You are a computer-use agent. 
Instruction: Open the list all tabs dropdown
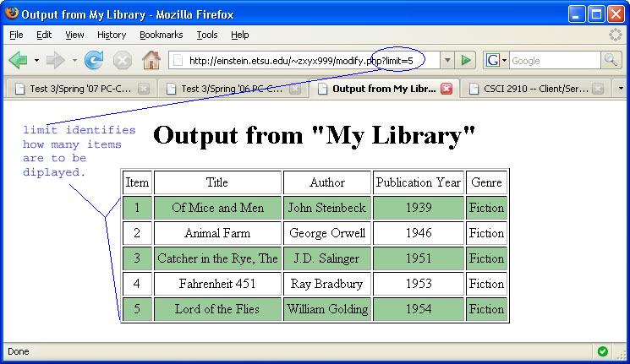point(621,89)
